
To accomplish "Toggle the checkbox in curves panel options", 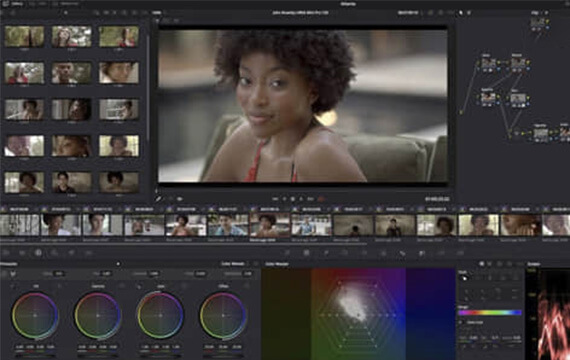I will tap(461, 322).
